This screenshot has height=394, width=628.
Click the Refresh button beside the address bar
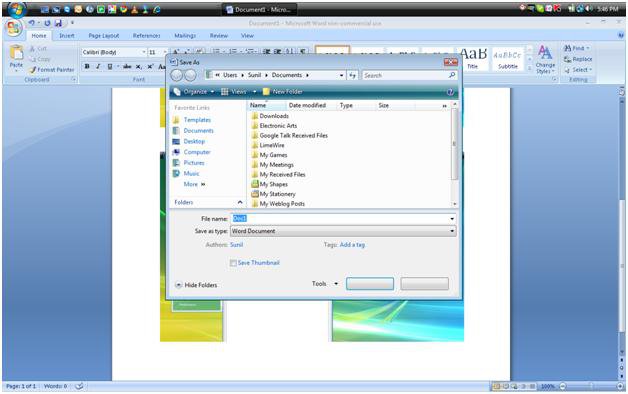(x=352, y=75)
